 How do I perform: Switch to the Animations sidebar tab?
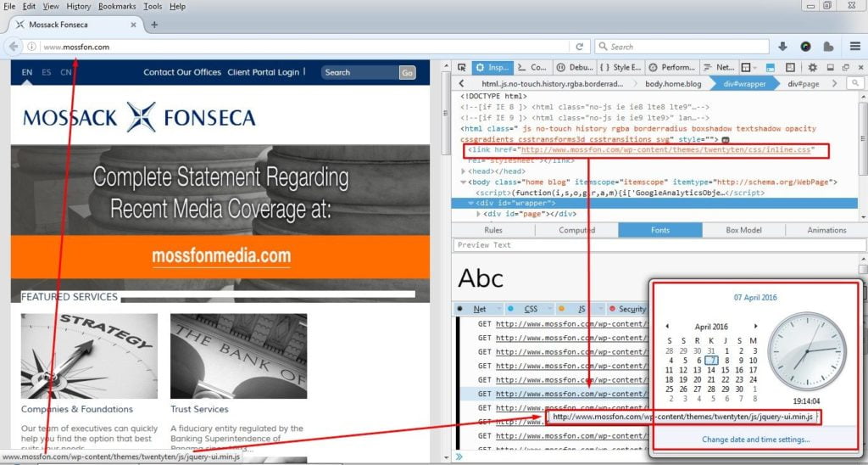coord(826,230)
